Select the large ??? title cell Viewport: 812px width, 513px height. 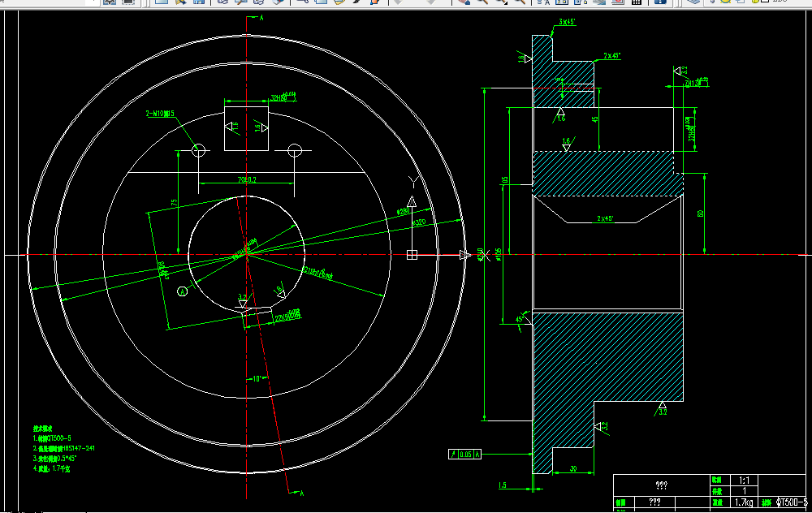click(x=661, y=485)
